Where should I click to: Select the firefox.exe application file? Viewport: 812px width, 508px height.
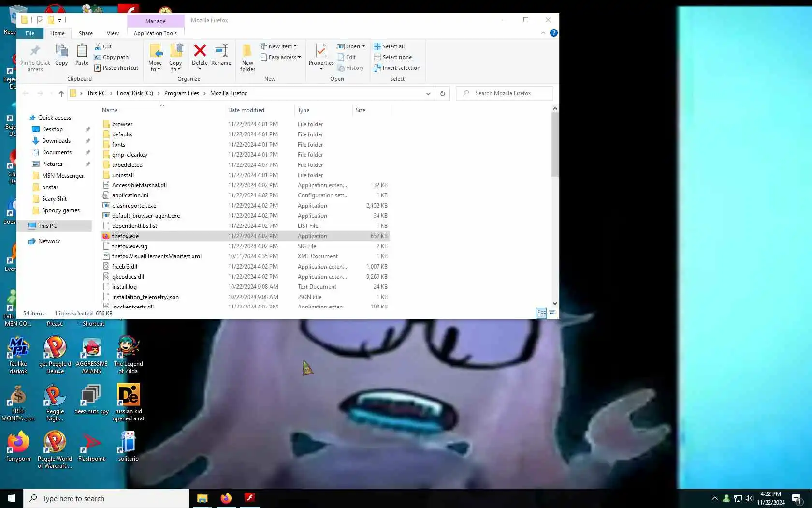coord(245,236)
